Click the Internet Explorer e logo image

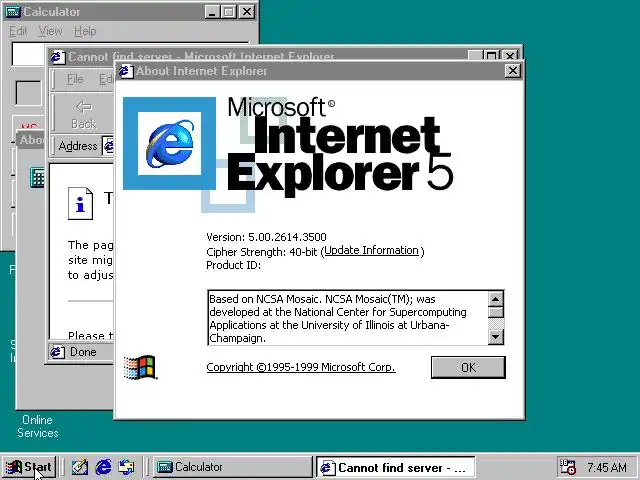(x=169, y=144)
